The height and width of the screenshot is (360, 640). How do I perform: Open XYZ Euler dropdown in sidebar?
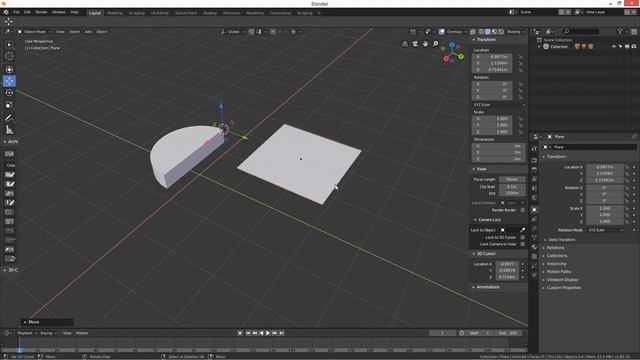click(x=499, y=105)
